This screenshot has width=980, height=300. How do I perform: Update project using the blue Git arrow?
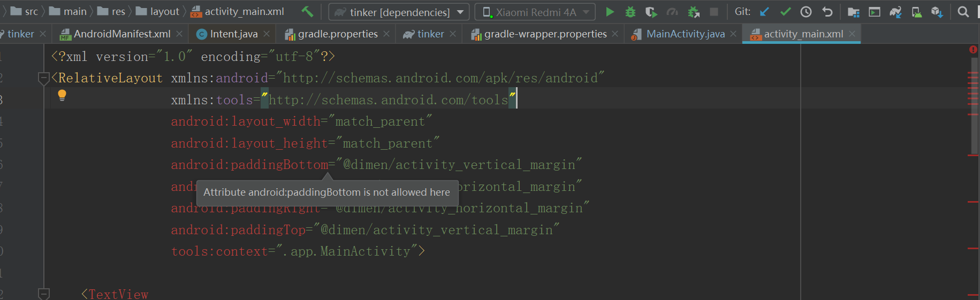pyautogui.click(x=764, y=12)
